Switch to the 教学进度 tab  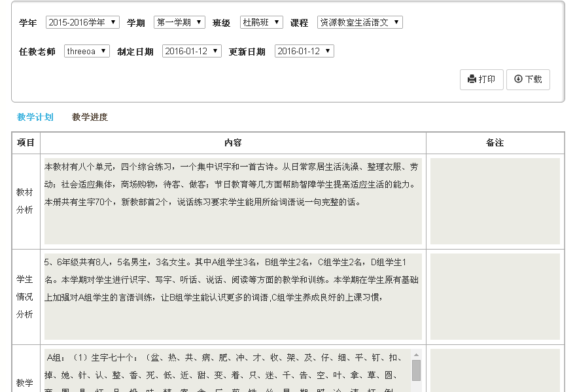(x=89, y=117)
